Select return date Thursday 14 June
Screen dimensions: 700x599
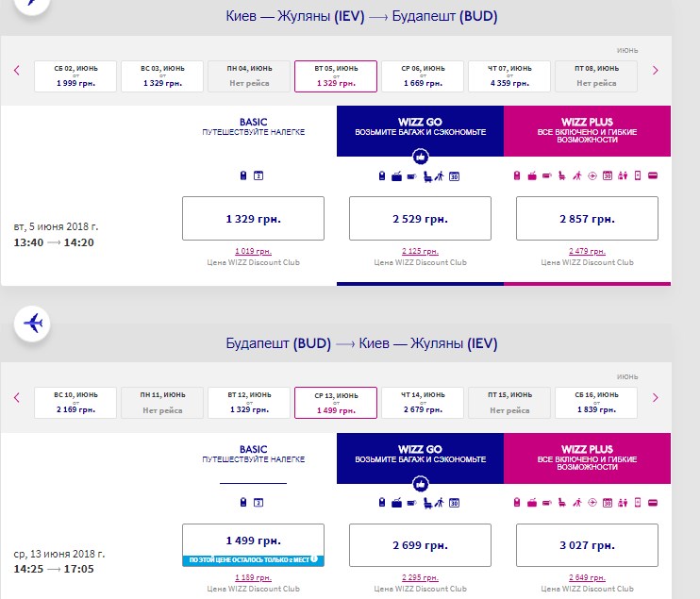click(x=423, y=404)
